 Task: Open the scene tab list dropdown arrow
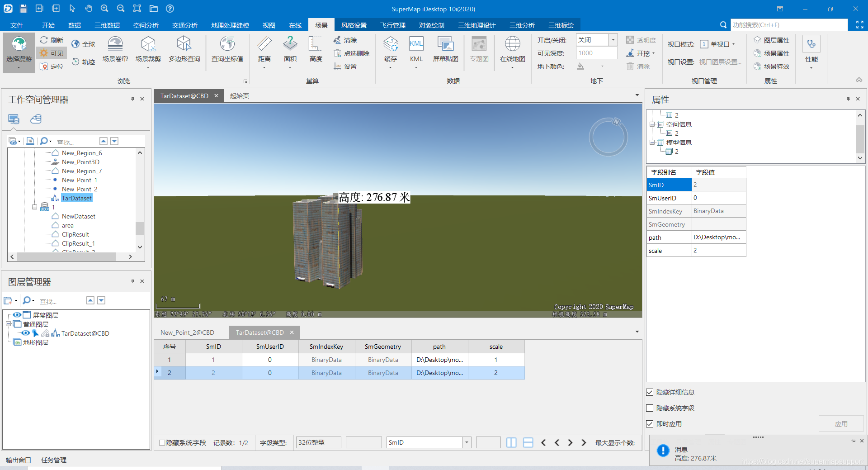click(637, 95)
